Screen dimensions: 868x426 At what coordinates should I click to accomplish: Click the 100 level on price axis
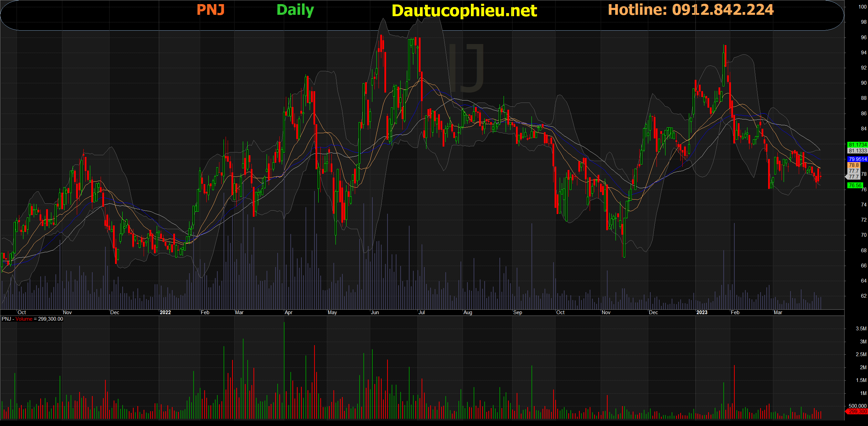tap(862, 7)
